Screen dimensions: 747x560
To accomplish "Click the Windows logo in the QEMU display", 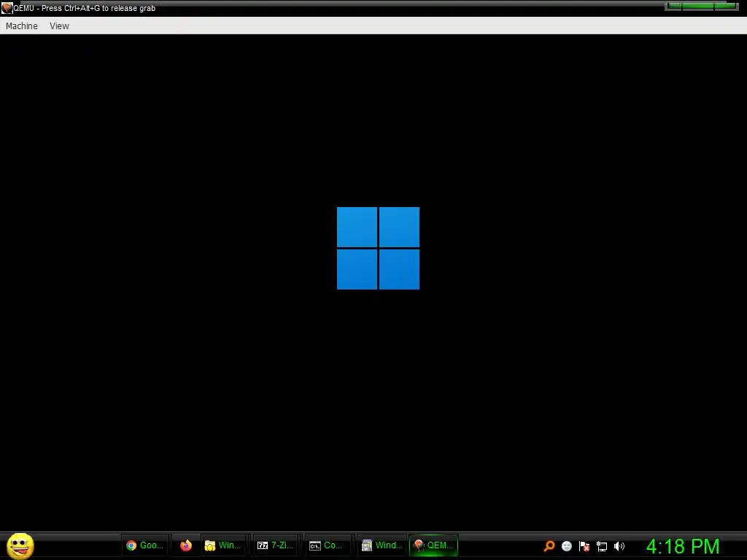I will (x=379, y=248).
